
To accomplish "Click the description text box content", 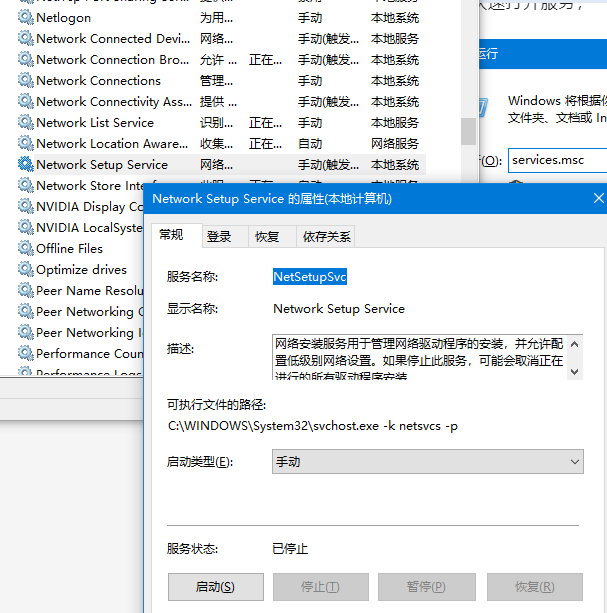I will (419, 357).
